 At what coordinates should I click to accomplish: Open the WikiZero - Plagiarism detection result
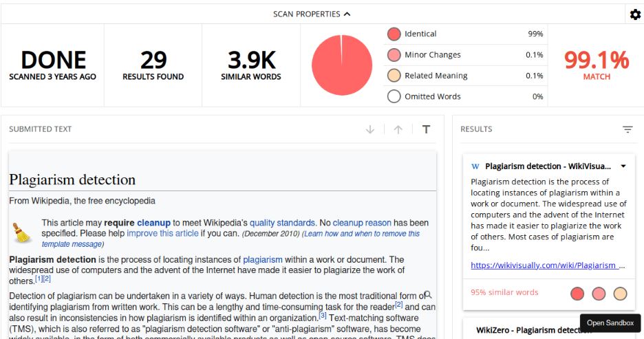(534, 330)
